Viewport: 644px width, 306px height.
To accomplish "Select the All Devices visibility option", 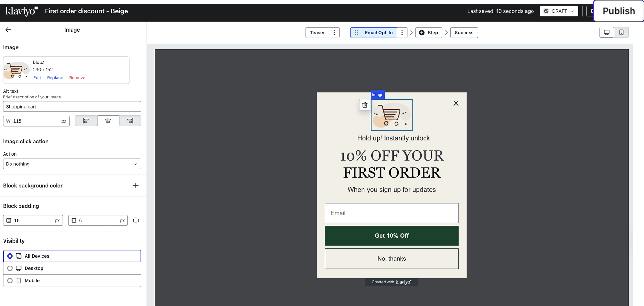I will point(10,256).
